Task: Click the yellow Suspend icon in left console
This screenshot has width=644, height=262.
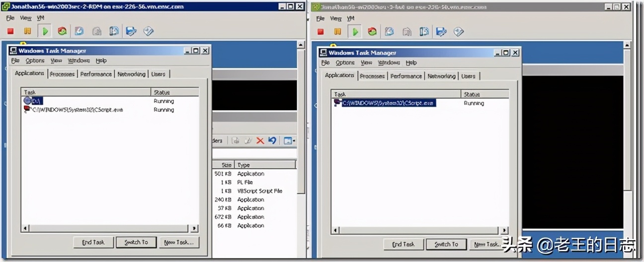Action: coord(27,31)
